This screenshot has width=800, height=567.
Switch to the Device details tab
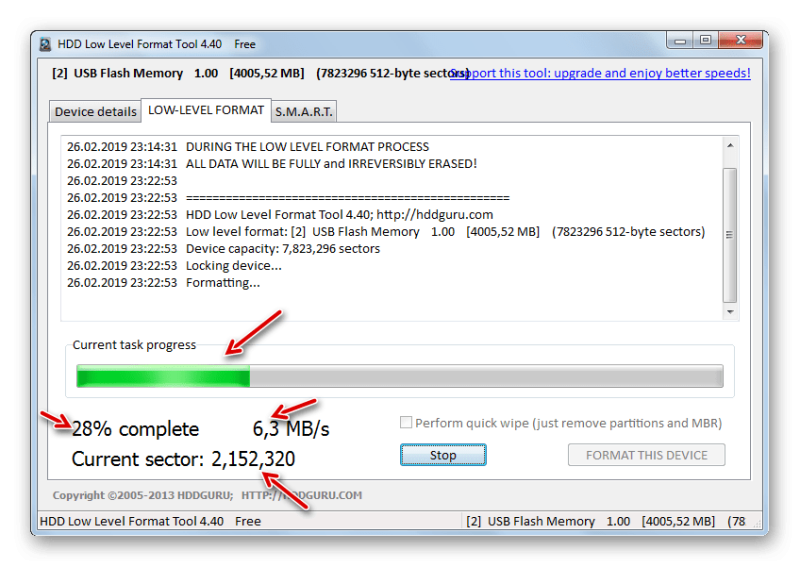point(95,111)
